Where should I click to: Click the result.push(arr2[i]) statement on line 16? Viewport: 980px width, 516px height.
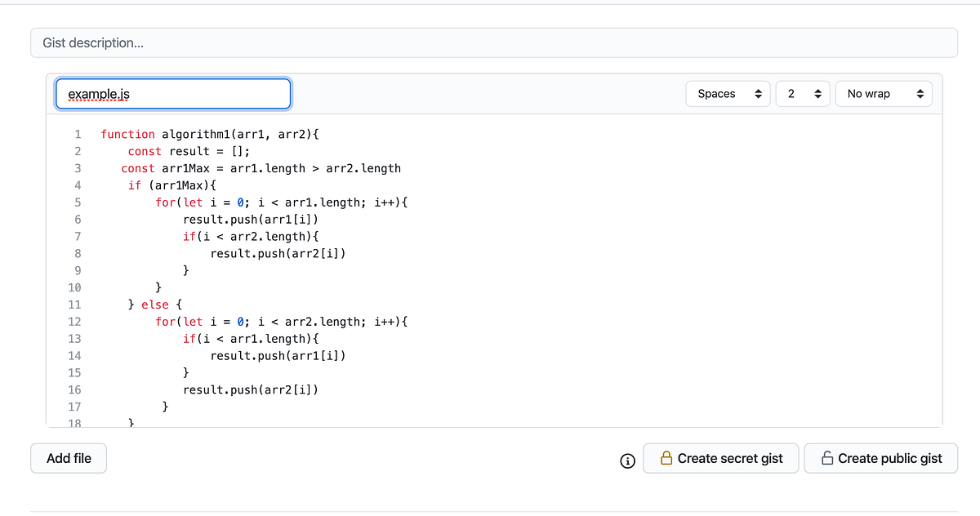(251, 389)
